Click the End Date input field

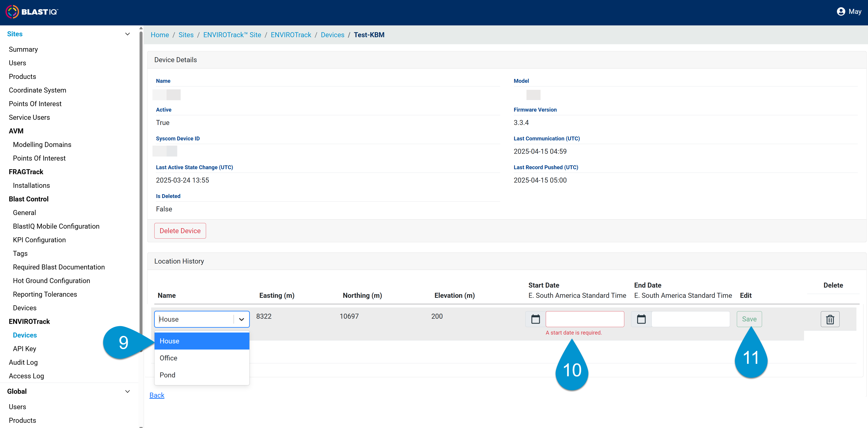[690, 319]
